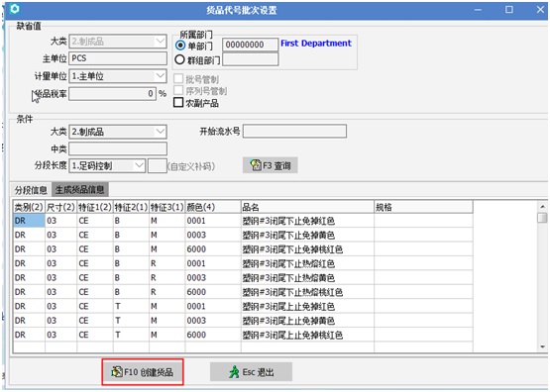Open the 条件 大类 dropdown
550x392 pixels.
(161, 132)
